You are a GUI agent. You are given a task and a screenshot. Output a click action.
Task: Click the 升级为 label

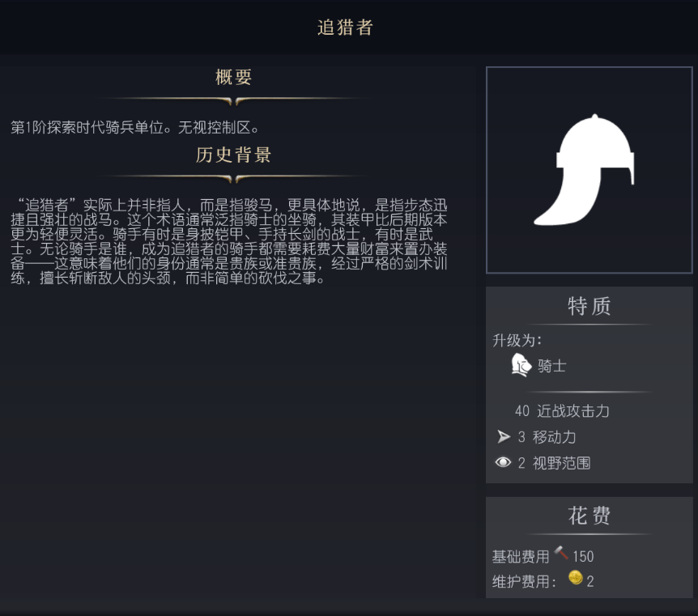pyautogui.click(x=517, y=340)
